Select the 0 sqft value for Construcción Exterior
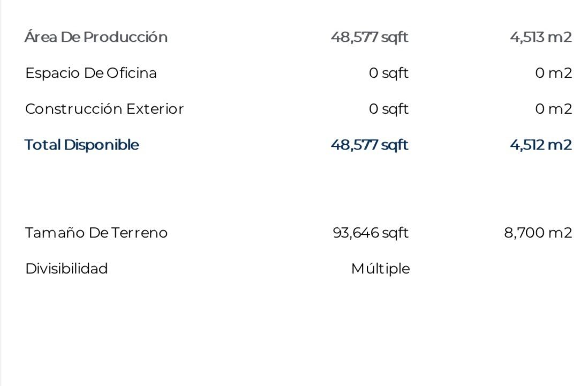This screenshot has height=386, width=588. 388,109
